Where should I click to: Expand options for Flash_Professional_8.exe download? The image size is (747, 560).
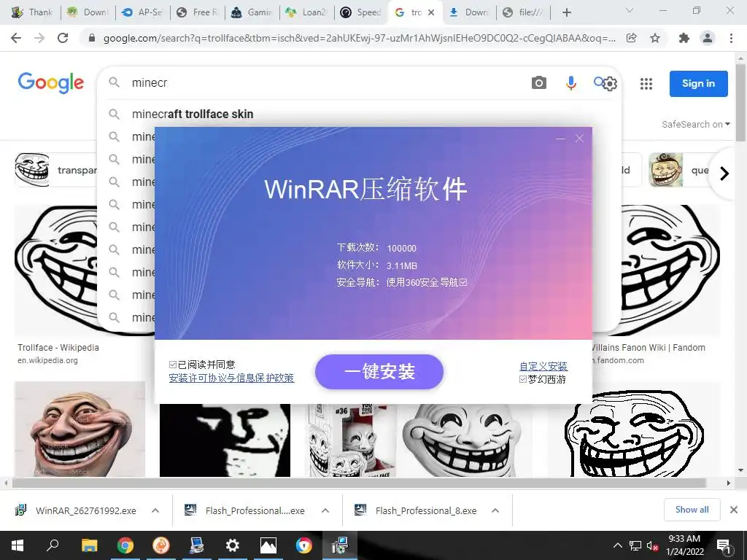[495, 510]
